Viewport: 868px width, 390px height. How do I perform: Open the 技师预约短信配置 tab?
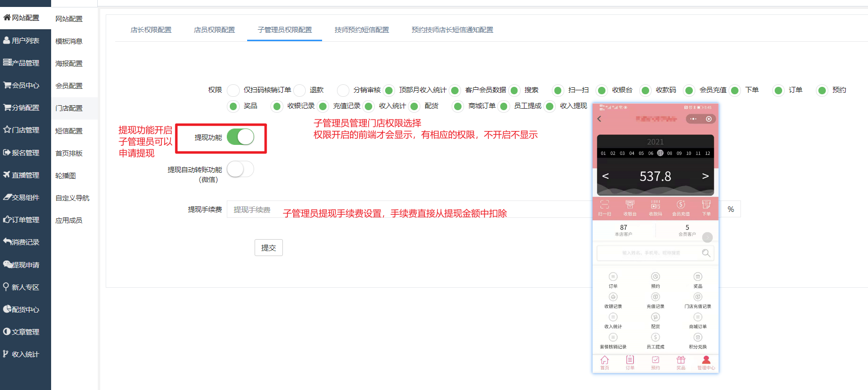pos(362,30)
